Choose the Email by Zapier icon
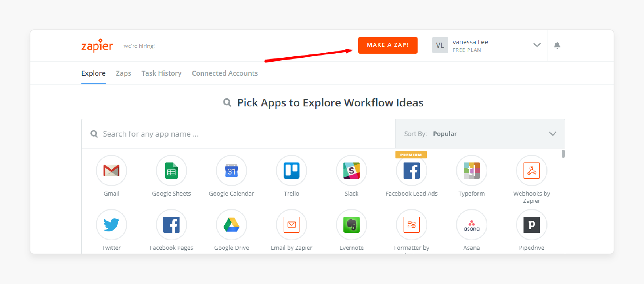The image size is (644, 284). pos(291,224)
